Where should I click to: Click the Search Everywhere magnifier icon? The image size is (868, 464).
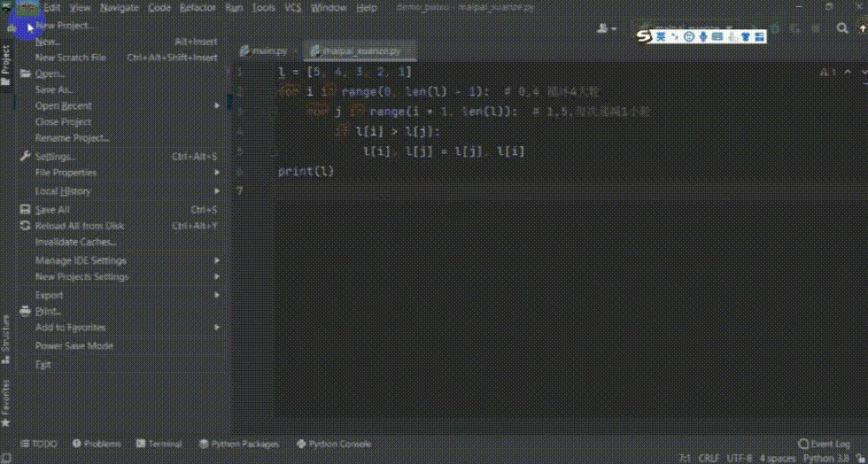point(842,28)
